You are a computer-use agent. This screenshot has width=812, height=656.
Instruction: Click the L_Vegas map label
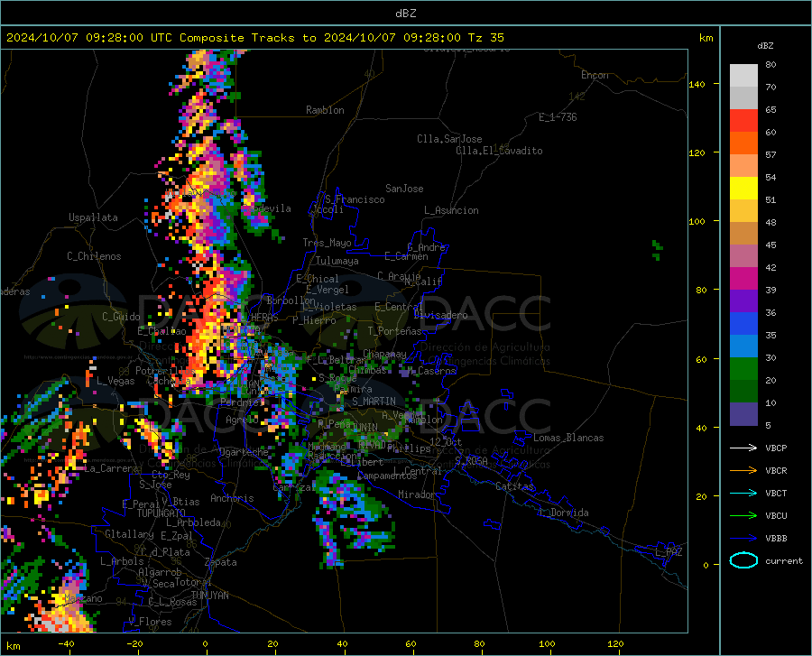(115, 381)
